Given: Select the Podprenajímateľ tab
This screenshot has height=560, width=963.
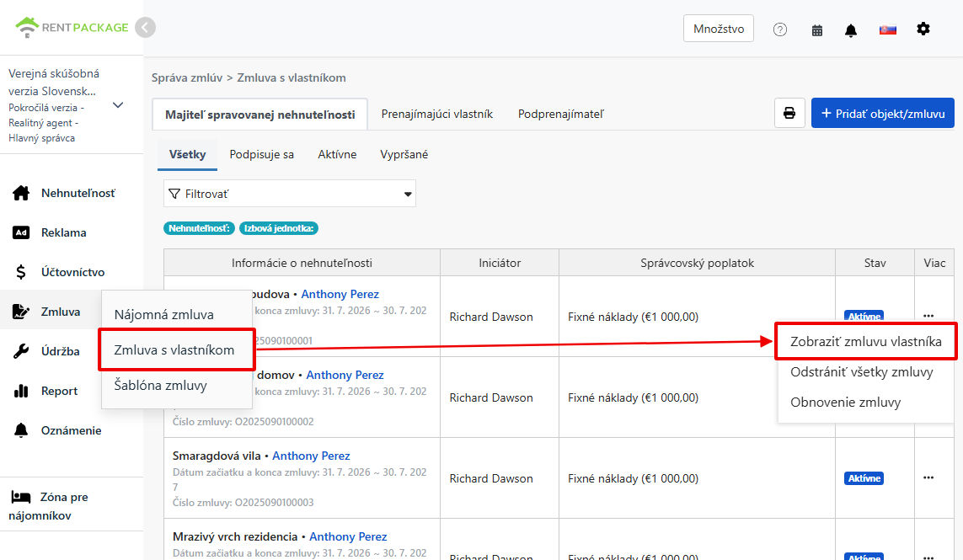Looking at the screenshot, I should click(x=561, y=114).
